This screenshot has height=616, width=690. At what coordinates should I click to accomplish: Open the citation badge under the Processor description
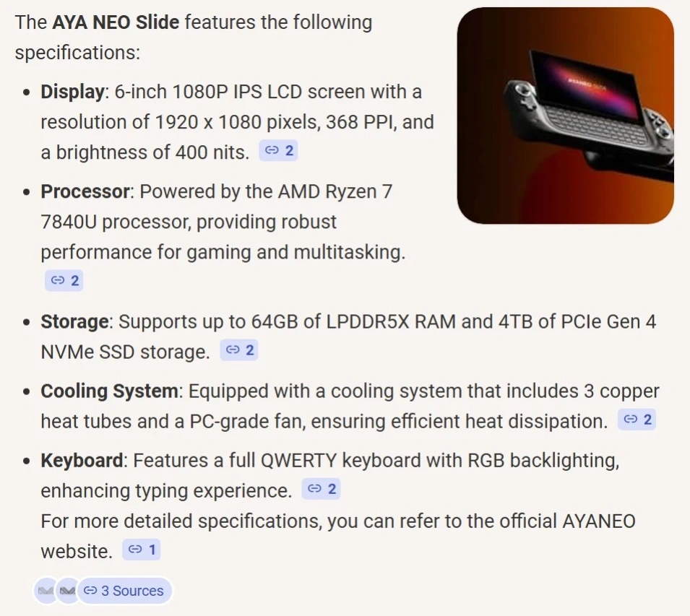pyautogui.click(x=64, y=280)
